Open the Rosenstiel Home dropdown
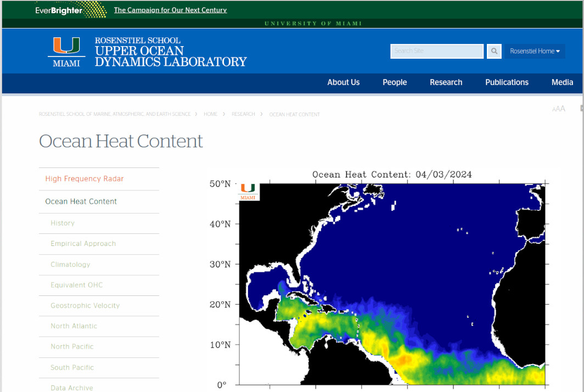The width and height of the screenshot is (584, 392). pos(535,51)
